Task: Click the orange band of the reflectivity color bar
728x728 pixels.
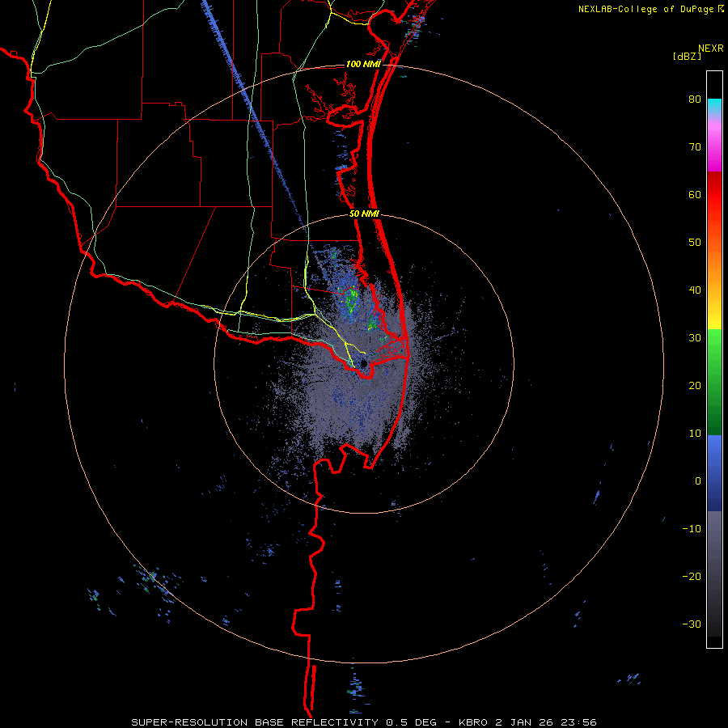Action: click(x=714, y=265)
